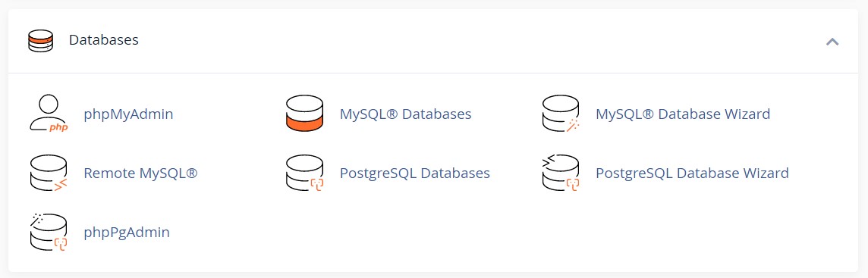This screenshot has width=868, height=278.
Task: Launch the MySQL® Database Wizard link
Action: (x=683, y=114)
